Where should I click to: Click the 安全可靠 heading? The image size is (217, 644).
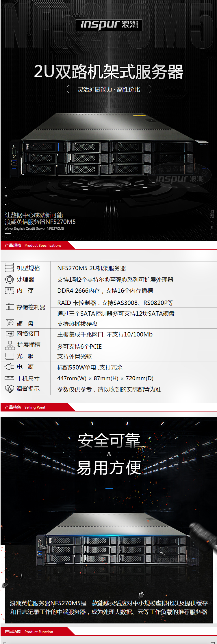109,441
